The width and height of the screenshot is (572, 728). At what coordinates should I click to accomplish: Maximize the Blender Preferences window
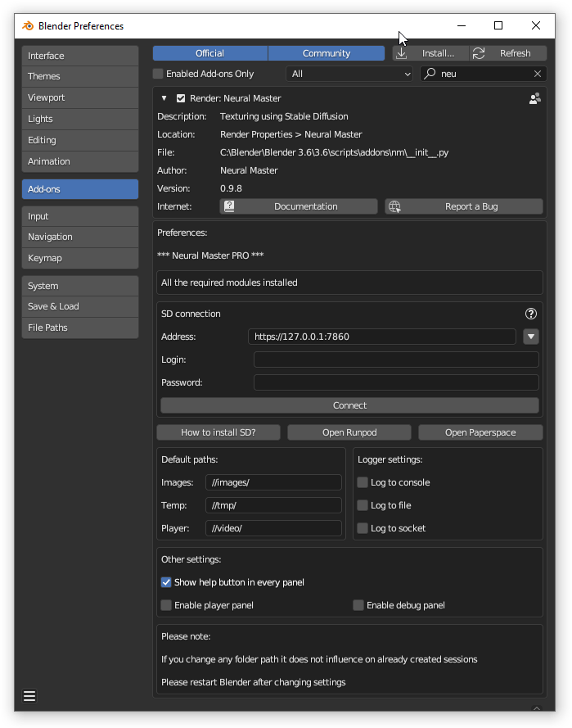pyautogui.click(x=498, y=25)
